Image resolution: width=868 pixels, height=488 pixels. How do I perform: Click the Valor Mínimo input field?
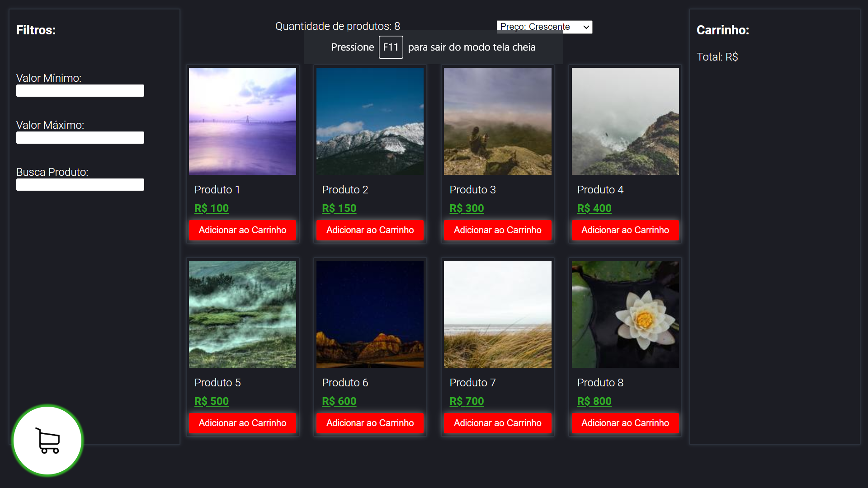(80, 91)
